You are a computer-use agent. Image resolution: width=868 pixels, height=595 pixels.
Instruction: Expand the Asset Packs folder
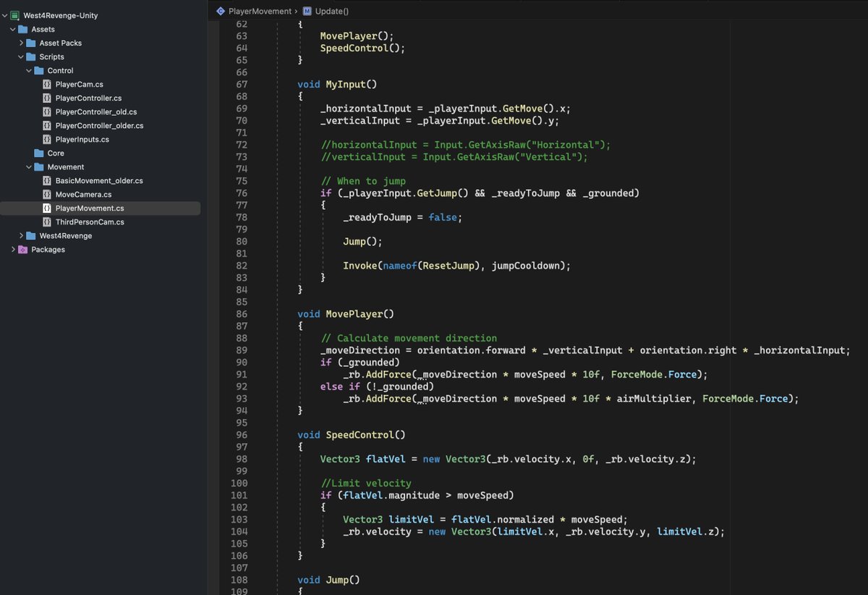[x=21, y=43]
